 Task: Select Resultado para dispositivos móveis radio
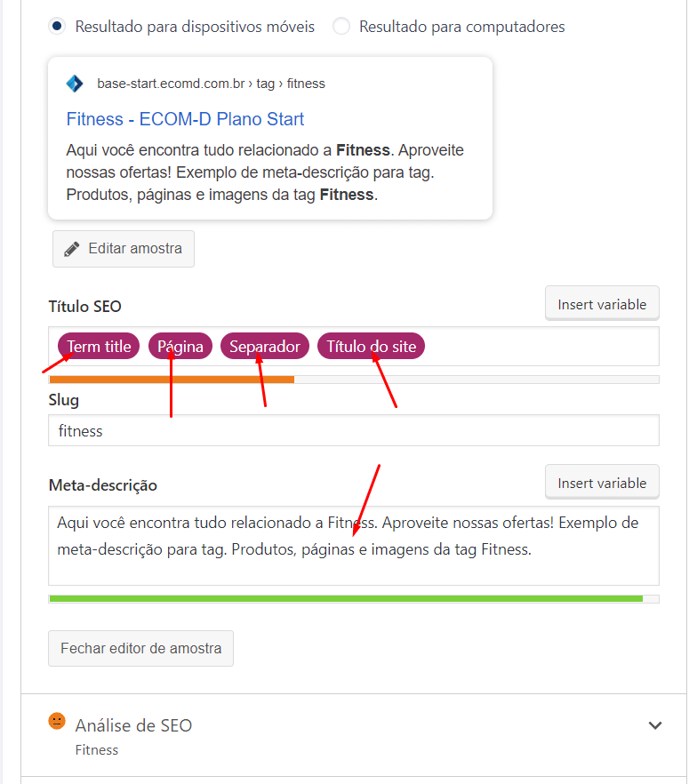coord(57,26)
